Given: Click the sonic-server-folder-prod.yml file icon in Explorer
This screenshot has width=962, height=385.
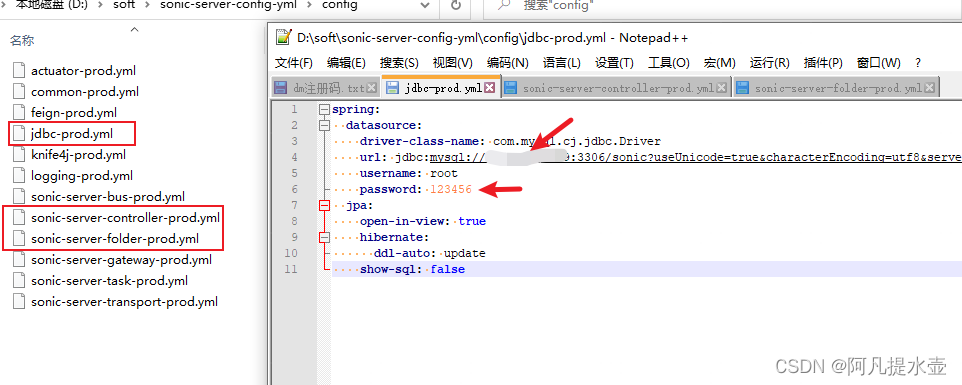Looking at the screenshot, I should [x=20, y=238].
